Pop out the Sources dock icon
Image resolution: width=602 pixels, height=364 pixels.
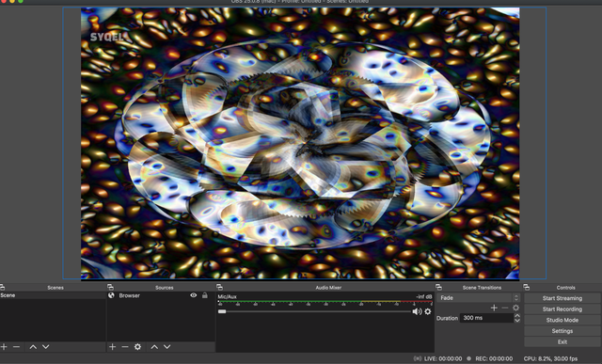[x=110, y=287]
